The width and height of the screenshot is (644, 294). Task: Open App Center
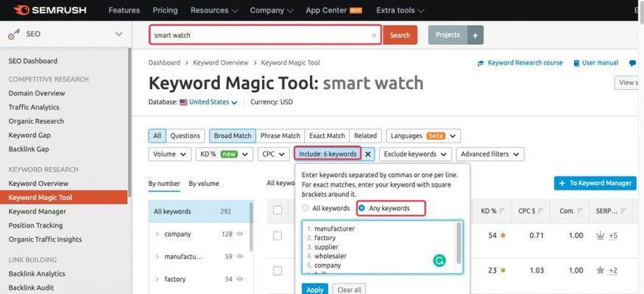pyautogui.click(x=334, y=10)
